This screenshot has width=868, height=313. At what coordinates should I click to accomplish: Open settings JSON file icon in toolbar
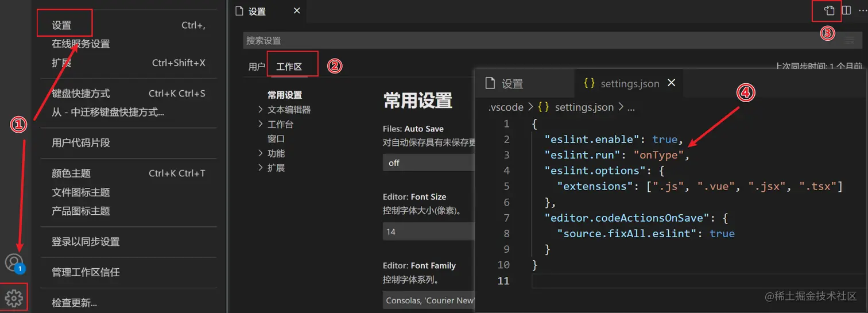click(x=829, y=10)
